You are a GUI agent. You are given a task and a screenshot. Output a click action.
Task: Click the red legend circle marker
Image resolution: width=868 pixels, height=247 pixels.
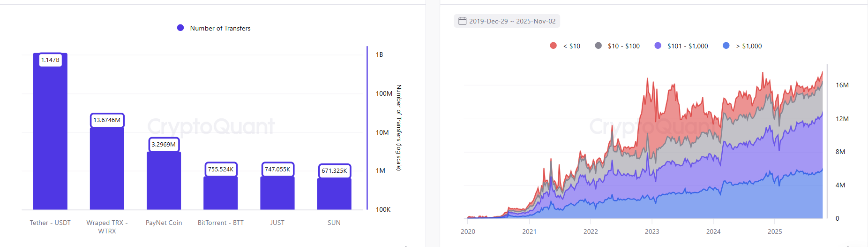pyautogui.click(x=553, y=46)
